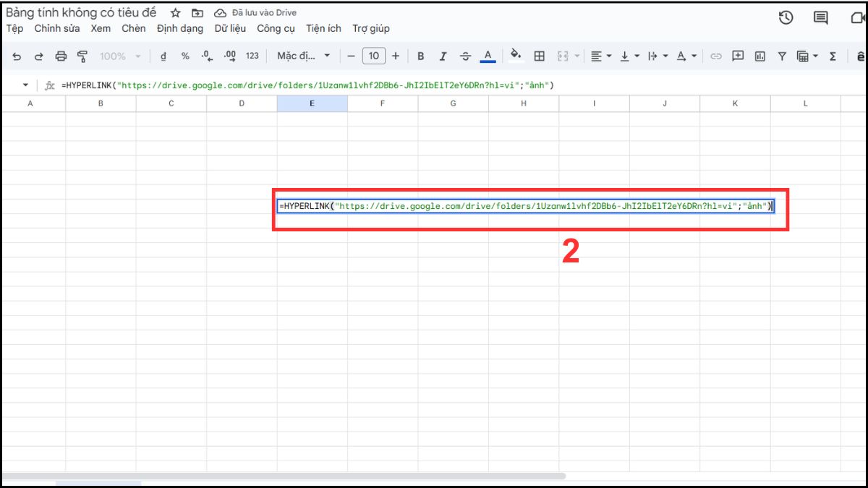Open the Dữ liệu menu
Image resolution: width=868 pixels, height=488 pixels.
[x=230, y=28]
